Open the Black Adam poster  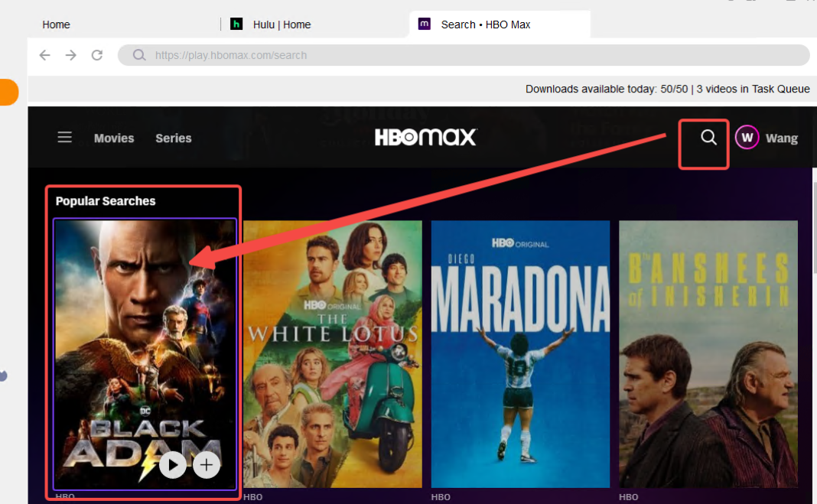[145, 354]
